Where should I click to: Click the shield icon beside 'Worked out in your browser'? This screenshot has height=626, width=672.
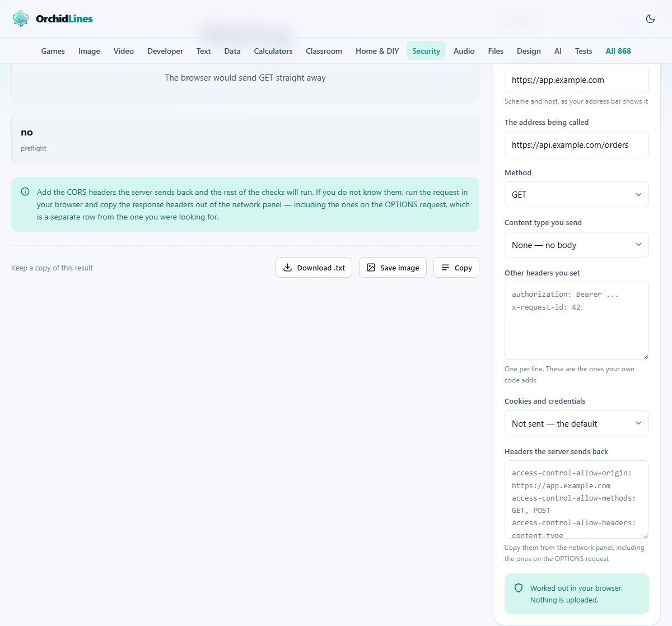519,588
